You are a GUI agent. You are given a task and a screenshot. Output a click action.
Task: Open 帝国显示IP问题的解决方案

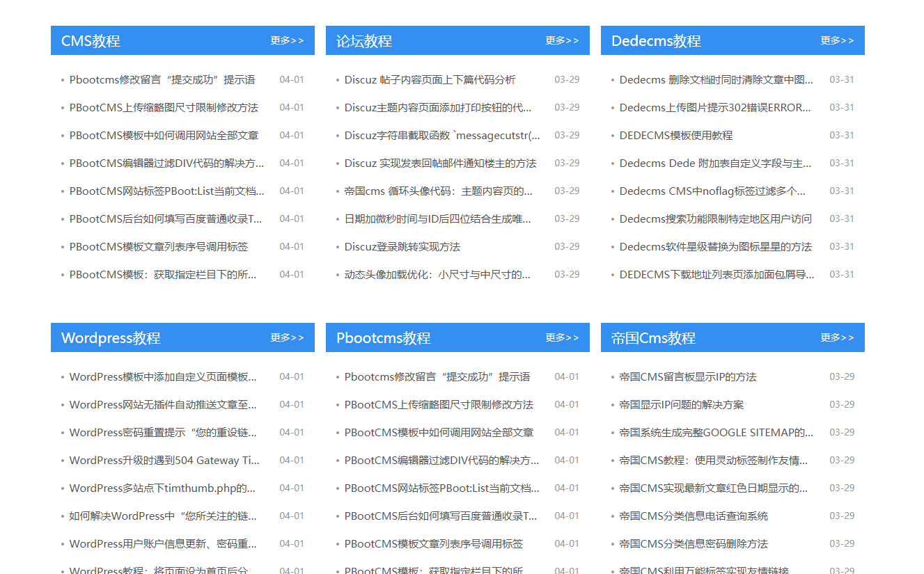click(682, 405)
